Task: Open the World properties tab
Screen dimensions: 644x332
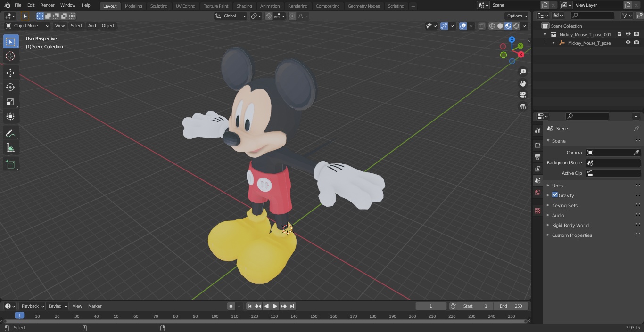Action: click(x=537, y=192)
